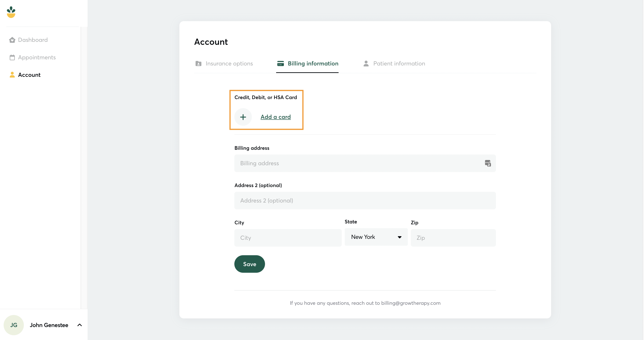Open the State dropdown showing New York
The height and width of the screenshot is (340, 644).
pos(376,237)
